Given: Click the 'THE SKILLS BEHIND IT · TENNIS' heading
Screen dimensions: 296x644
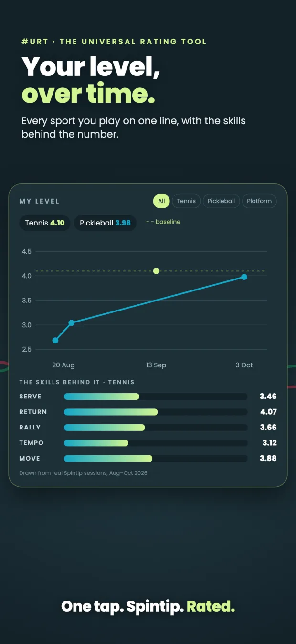Looking at the screenshot, I should coord(77,382).
